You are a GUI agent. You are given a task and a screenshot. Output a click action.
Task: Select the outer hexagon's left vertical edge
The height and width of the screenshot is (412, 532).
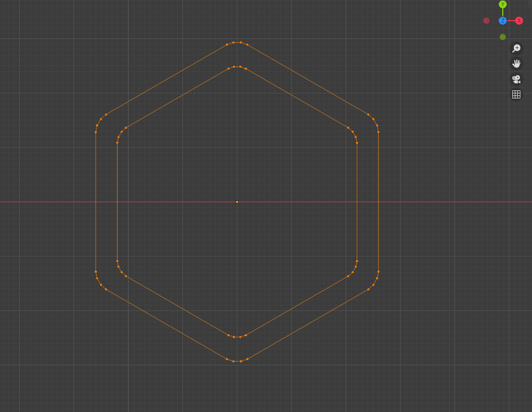(95, 202)
